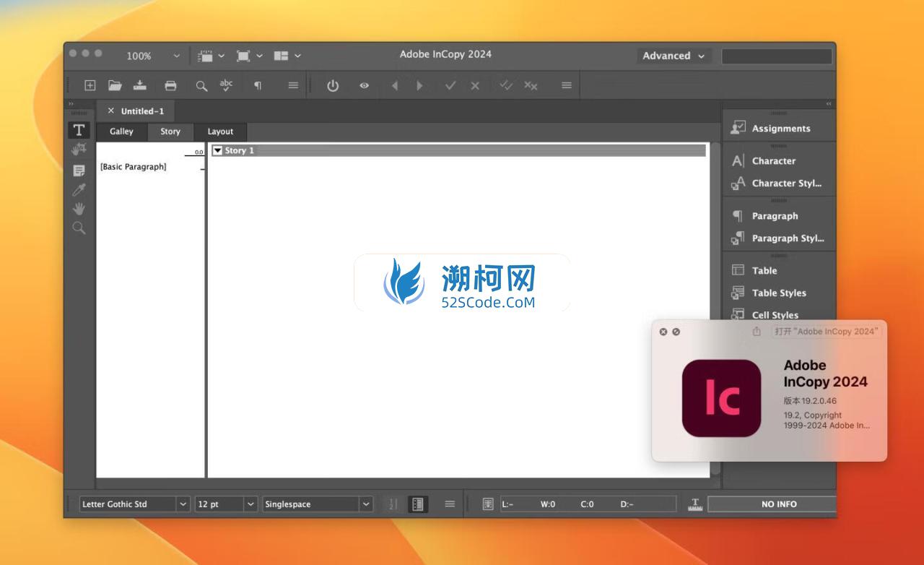Collapse the right panel dock double arrows
Viewport: 924px width, 565px height.
tap(829, 104)
